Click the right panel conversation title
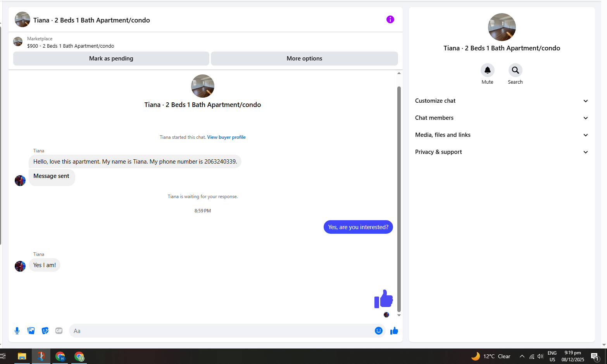The image size is (607, 364). pyautogui.click(x=502, y=48)
